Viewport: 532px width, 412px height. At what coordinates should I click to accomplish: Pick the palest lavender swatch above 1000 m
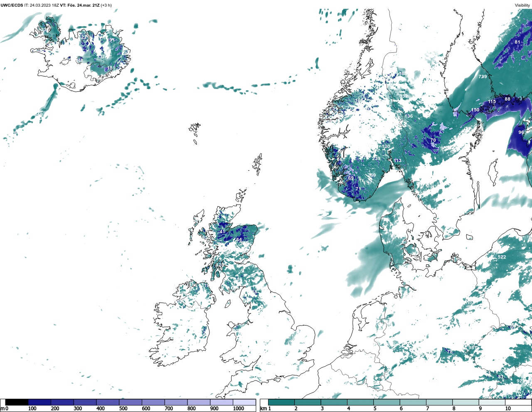click(x=244, y=402)
